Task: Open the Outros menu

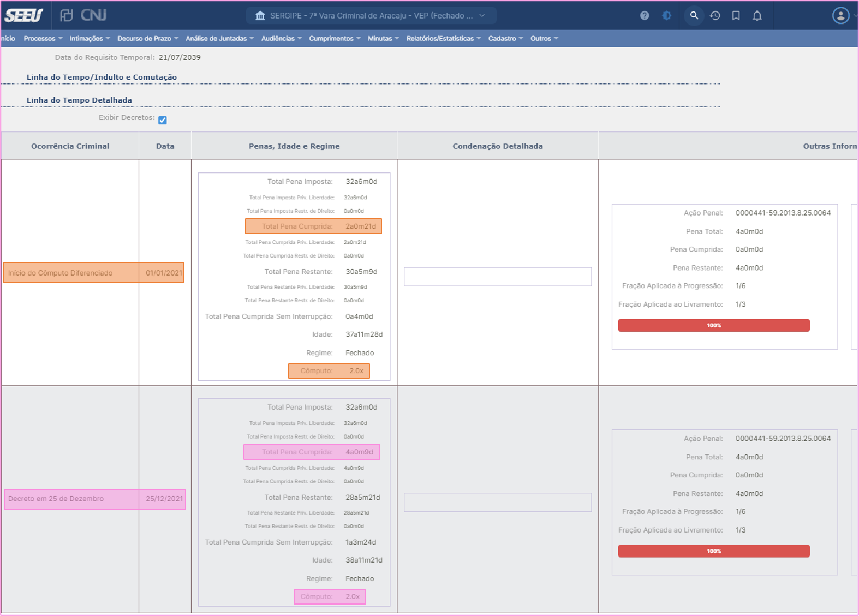Action: click(544, 39)
